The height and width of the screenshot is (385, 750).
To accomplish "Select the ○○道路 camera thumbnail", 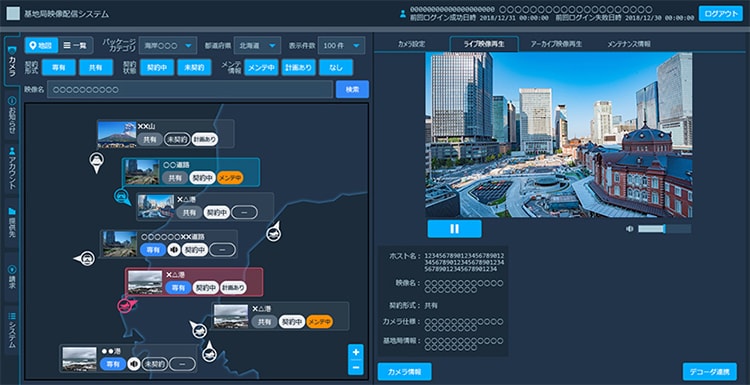I will (142, 172).
